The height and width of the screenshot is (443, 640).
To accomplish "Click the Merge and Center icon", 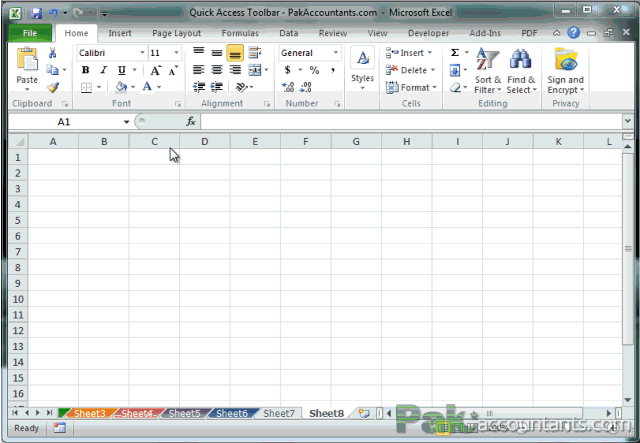I will [x=255, y=70].
